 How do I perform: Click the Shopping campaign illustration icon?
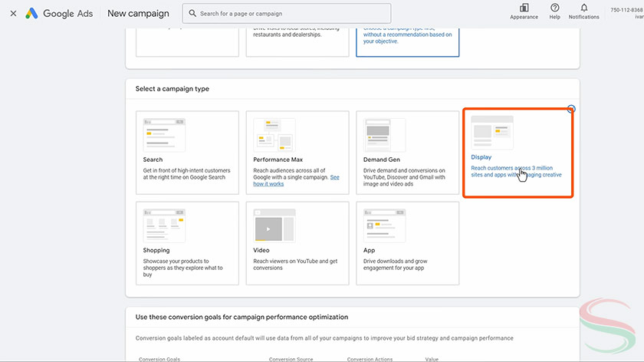pyautogui.click(x=164, y=225)
